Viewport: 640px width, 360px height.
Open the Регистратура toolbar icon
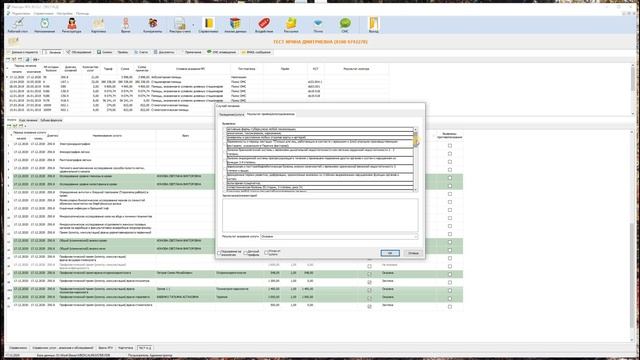point(71,25)
